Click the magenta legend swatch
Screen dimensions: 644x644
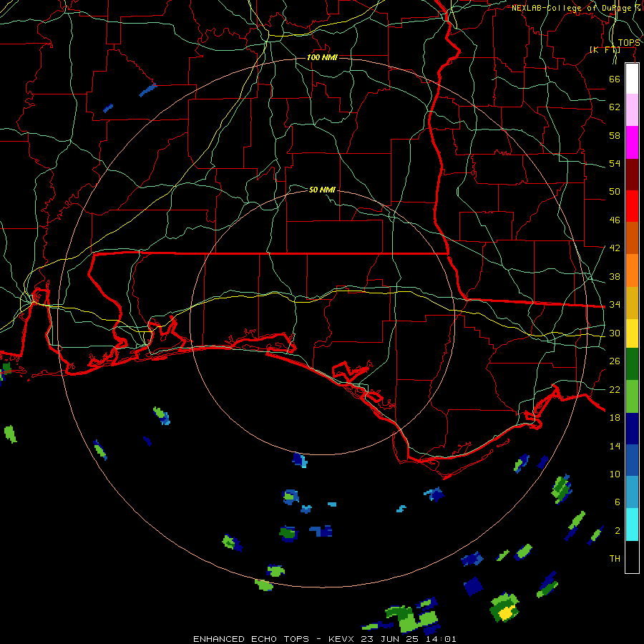click(632, 142)
